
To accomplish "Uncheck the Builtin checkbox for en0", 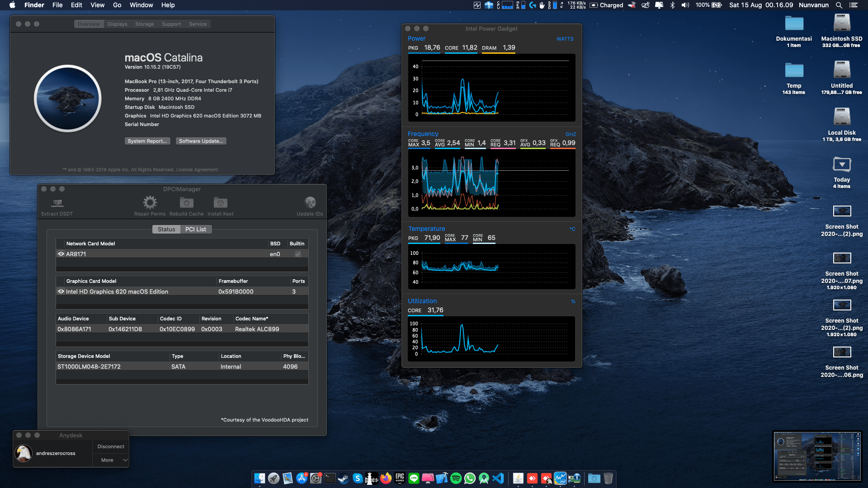I will point(297,253).
